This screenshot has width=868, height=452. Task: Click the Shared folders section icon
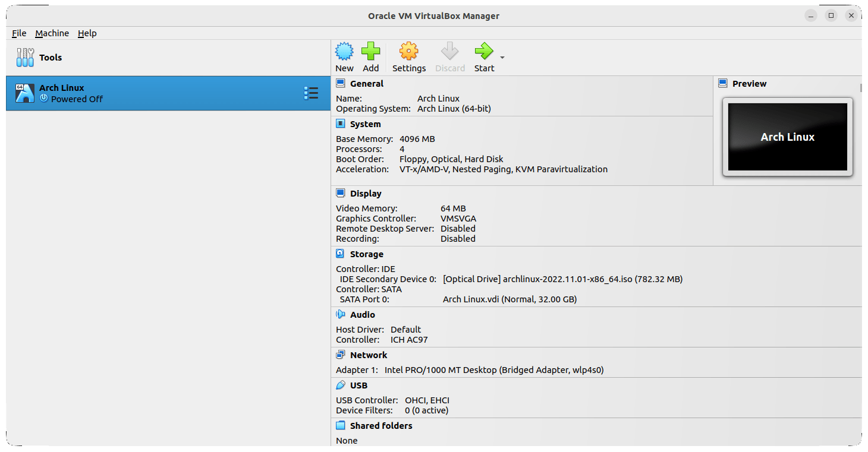pyautogui.click(x=341, y=425)
